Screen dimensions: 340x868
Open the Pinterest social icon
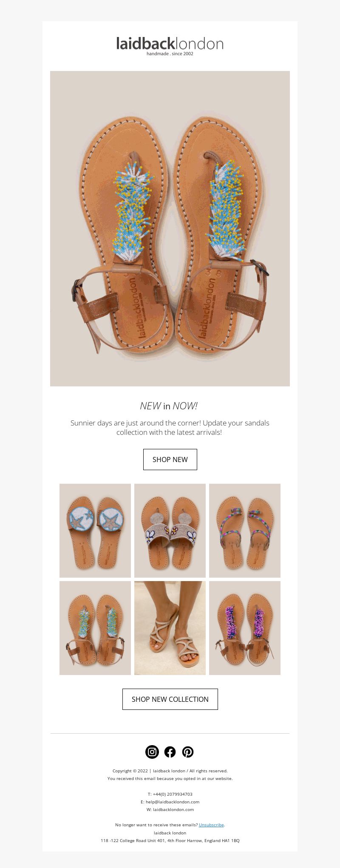(x=188, y=752)
